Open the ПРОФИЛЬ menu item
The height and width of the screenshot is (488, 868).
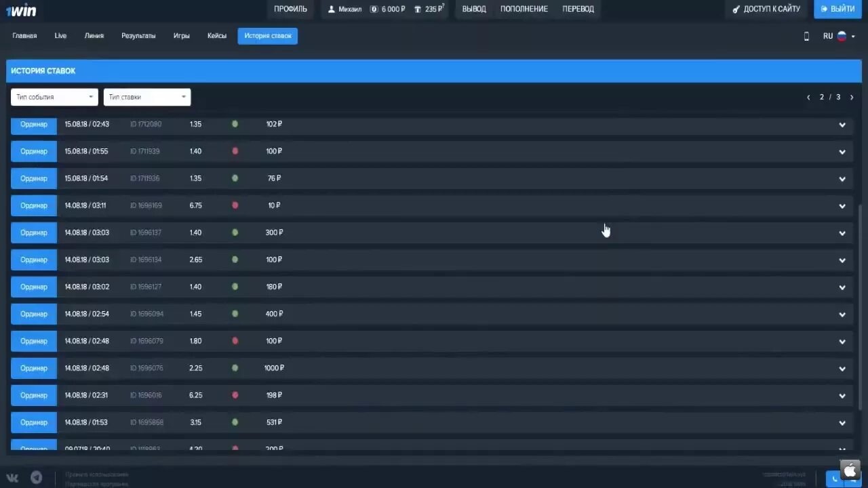(290, 9)
